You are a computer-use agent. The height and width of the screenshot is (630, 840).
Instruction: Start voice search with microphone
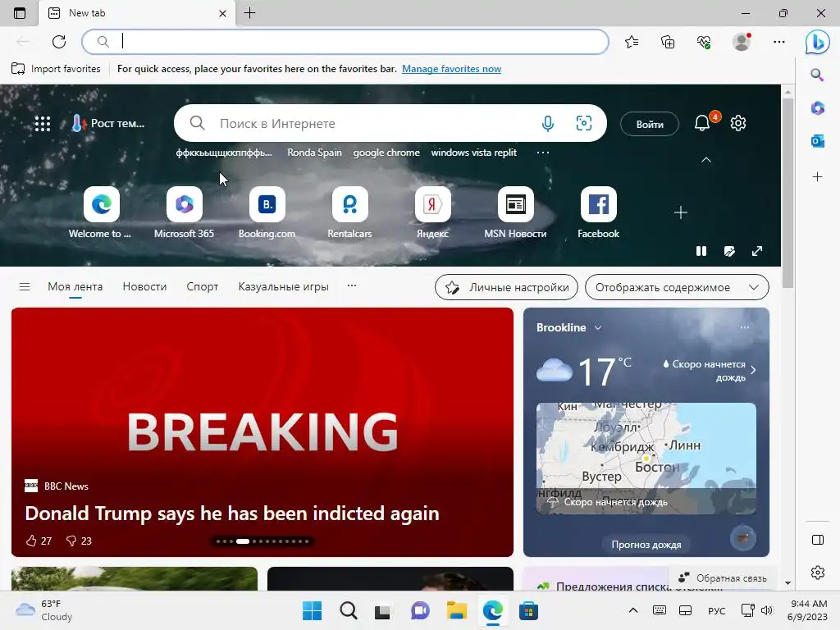[x=547, y=124]
